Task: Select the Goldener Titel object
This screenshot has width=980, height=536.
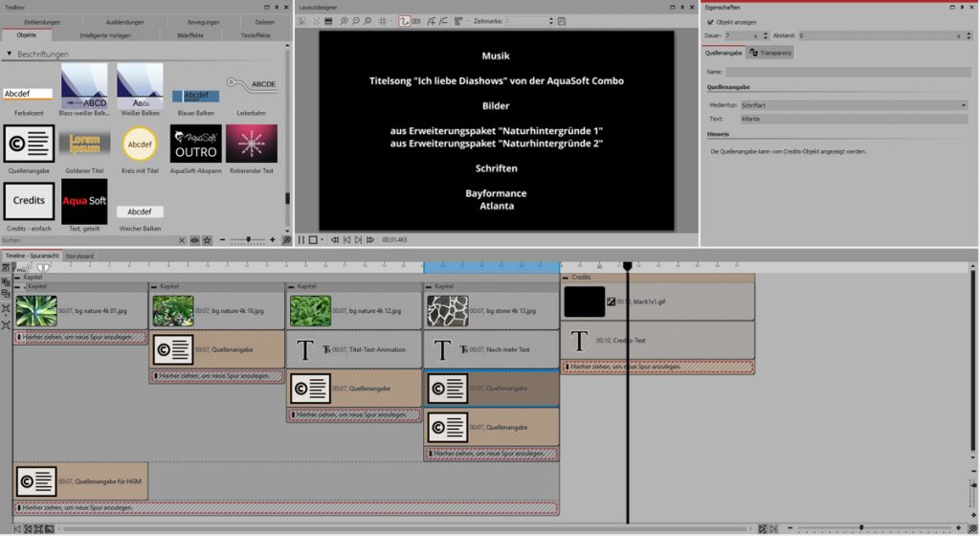Action: pyautogui.click(x=84, y=144)
